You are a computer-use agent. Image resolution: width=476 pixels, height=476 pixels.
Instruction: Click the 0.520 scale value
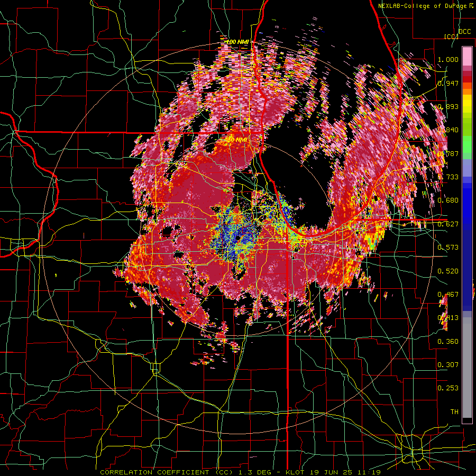click(x=448, y=271)
